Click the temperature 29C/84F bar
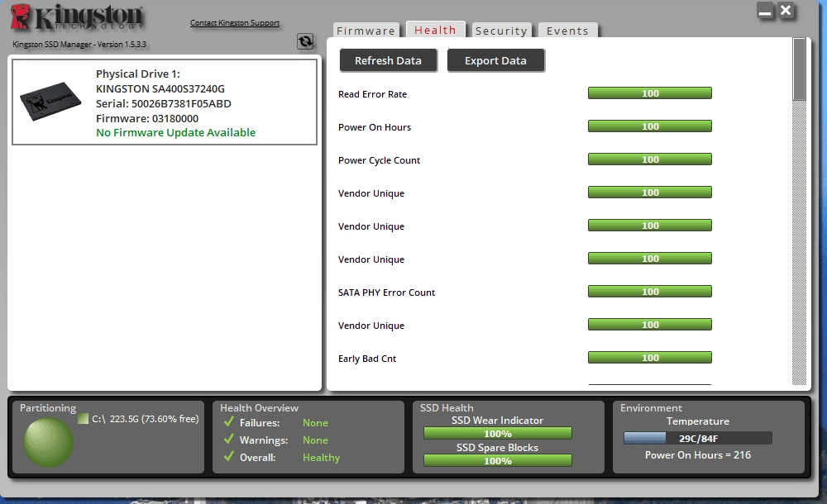The height and width of the screenshot is (504, 827). click(x=698, y=438)
